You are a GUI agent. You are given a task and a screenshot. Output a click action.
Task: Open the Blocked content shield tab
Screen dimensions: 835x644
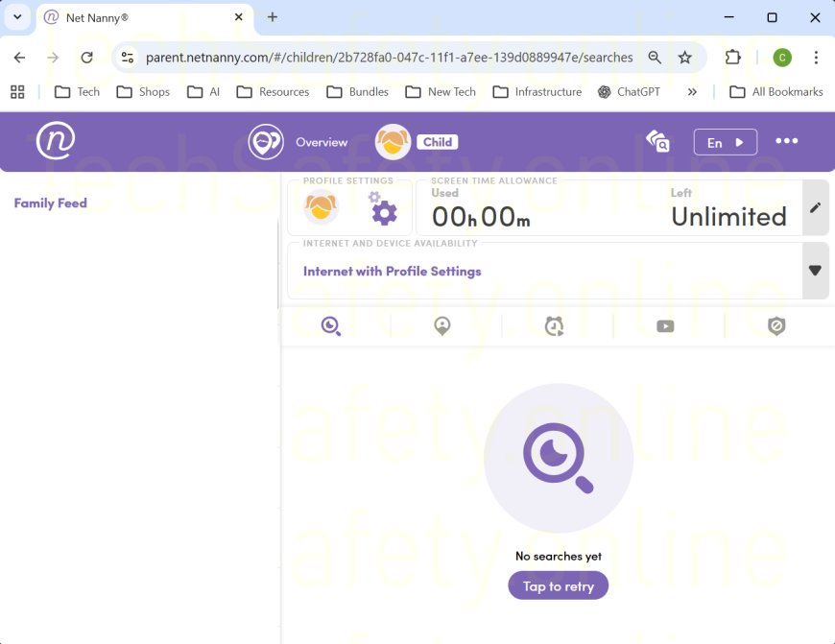(x=776, y=326)
